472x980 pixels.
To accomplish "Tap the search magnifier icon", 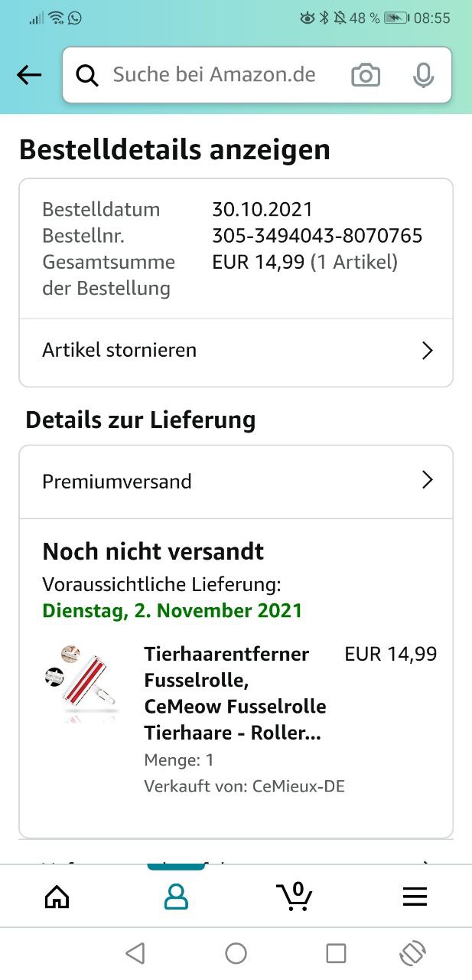I will (87, 75).
